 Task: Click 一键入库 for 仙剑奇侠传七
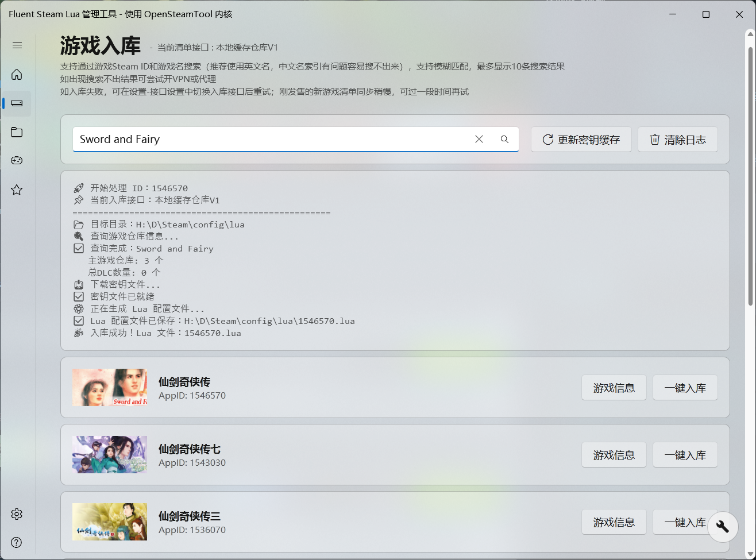point(685,455)
